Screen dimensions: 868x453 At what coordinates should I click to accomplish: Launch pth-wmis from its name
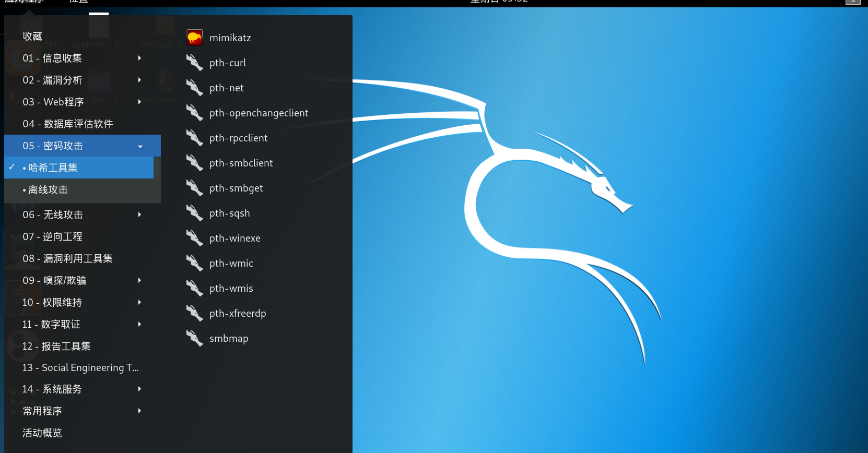pyautogui.click(x=231, y=288)
